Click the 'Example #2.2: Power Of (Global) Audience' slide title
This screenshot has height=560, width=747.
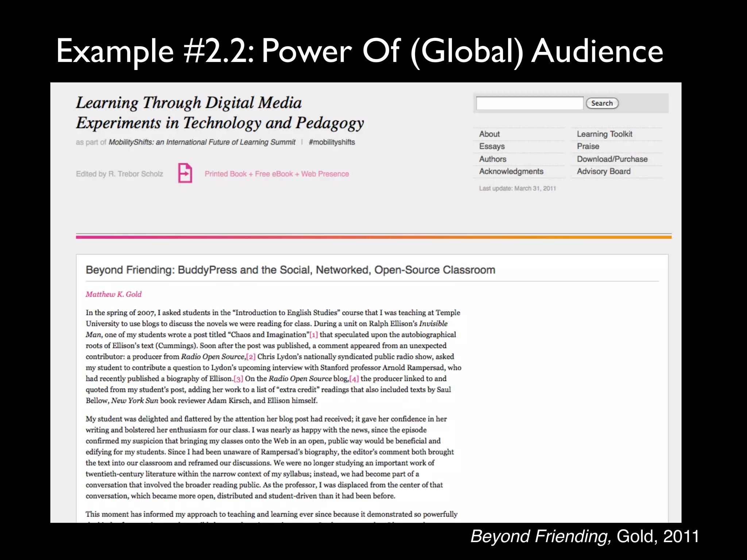tap(360, 51)
